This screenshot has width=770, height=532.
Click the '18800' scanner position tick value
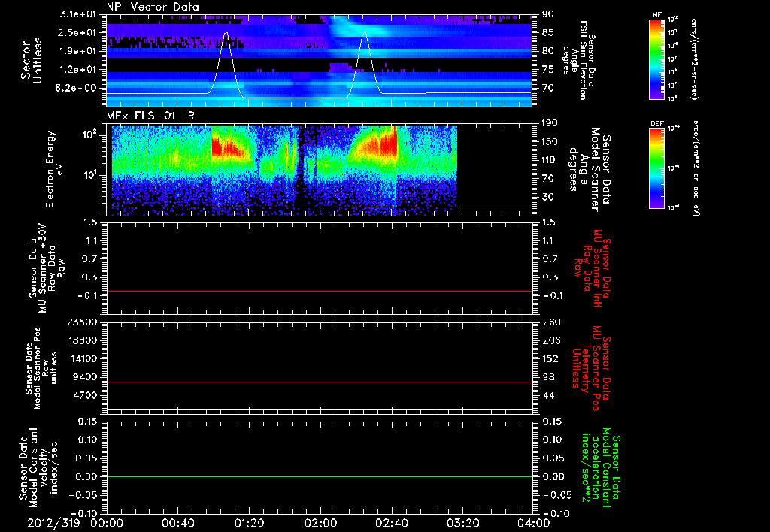[83, 340]
